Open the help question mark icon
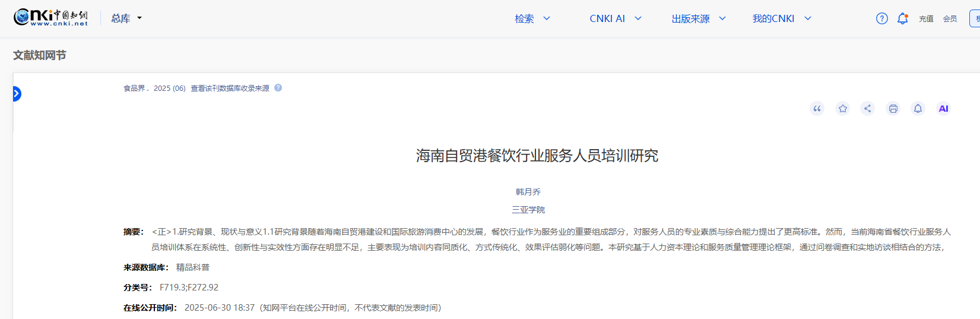The image size is (980, 319). click(882, 18)
